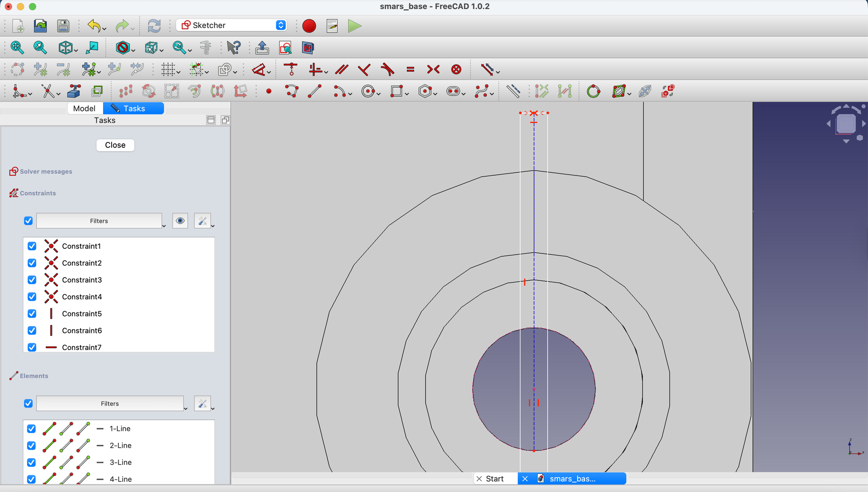Switch to the Tasks tab
Screen dimensions: 868x492
click(134, 109)
